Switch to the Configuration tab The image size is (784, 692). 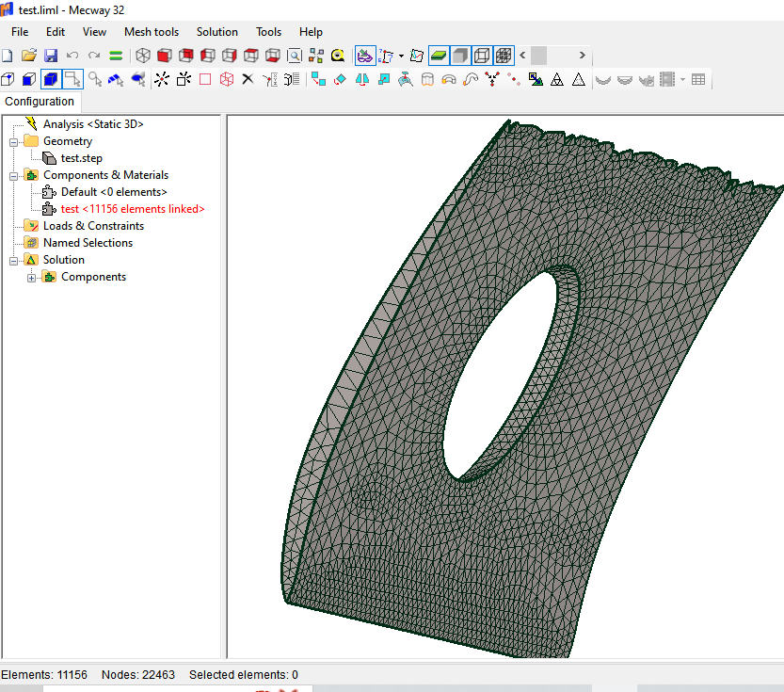click(x=40, y=102)
